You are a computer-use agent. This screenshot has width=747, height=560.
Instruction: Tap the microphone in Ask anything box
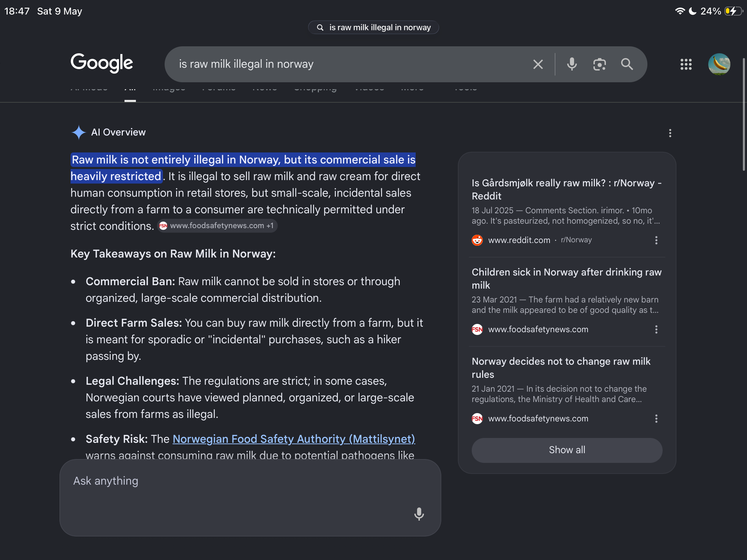pos(419,514)
